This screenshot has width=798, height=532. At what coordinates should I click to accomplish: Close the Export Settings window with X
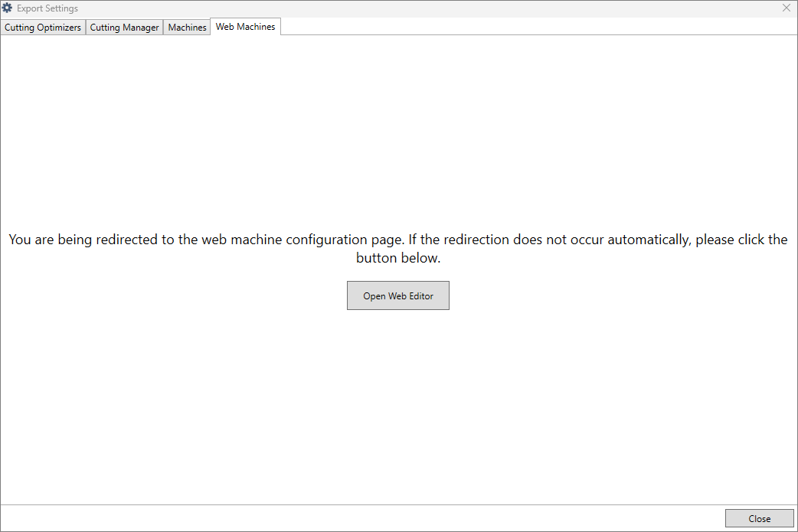coord(787,8)
